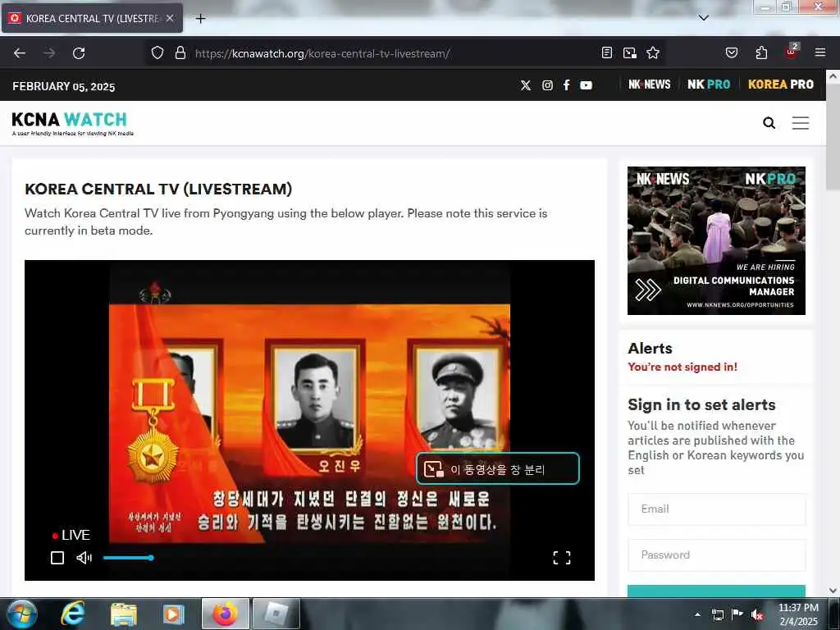Screen dimensions: 840x630
Task: Visit the KOREA PRO header link
Action: click(781, 84)
